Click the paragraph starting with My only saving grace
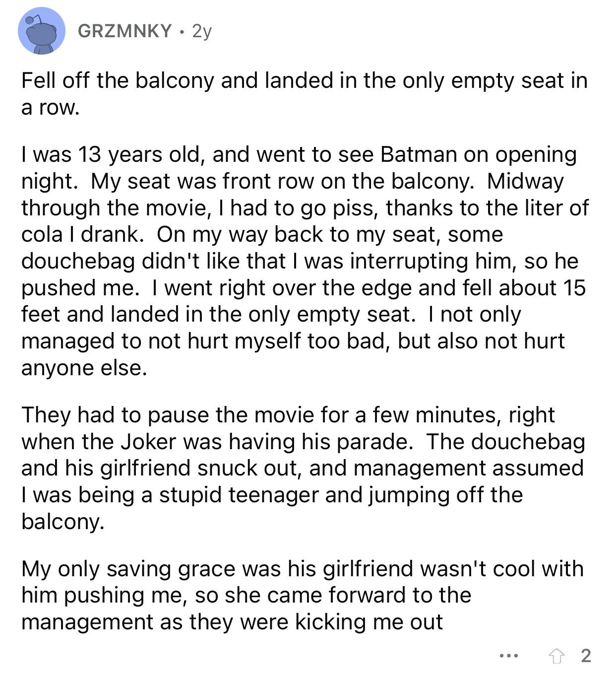The width and height of the screenshot is (616, 677). point(302,595)
